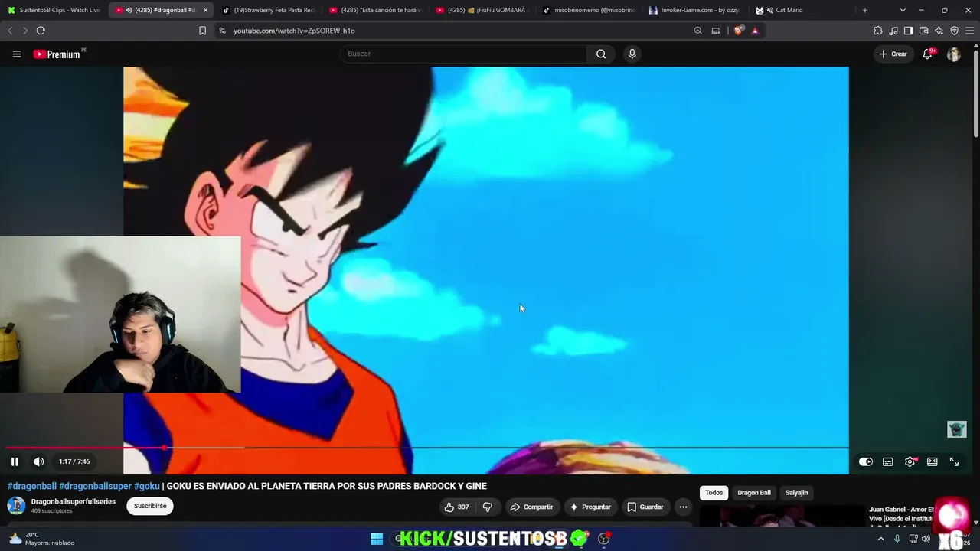This screenshot has height=551, width=980.
Task: Open the Dragonballsuperfullseries channel name link
Action: [x=73, y=502]
